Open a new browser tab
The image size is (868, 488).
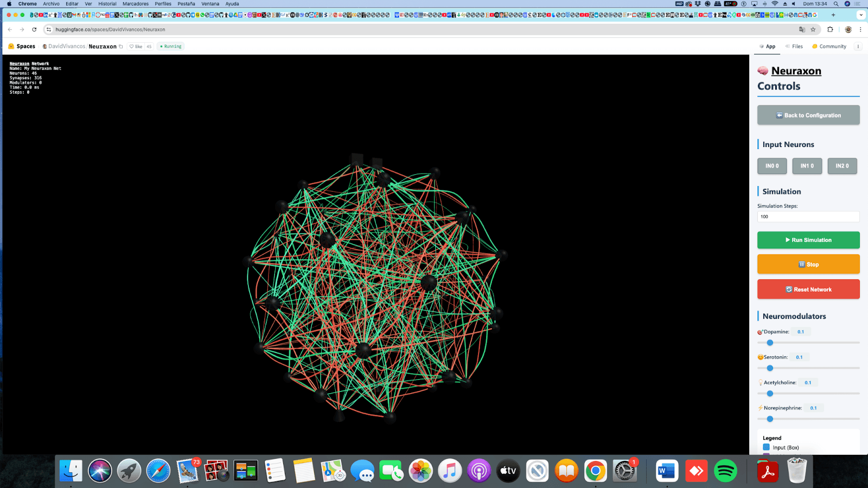click(833, 15)
